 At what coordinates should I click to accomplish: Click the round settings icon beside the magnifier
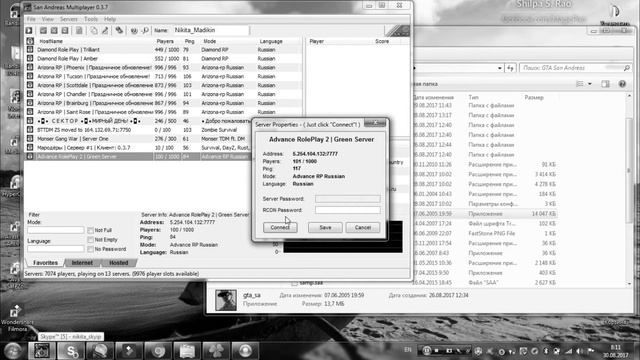click(x=134, y=31)
